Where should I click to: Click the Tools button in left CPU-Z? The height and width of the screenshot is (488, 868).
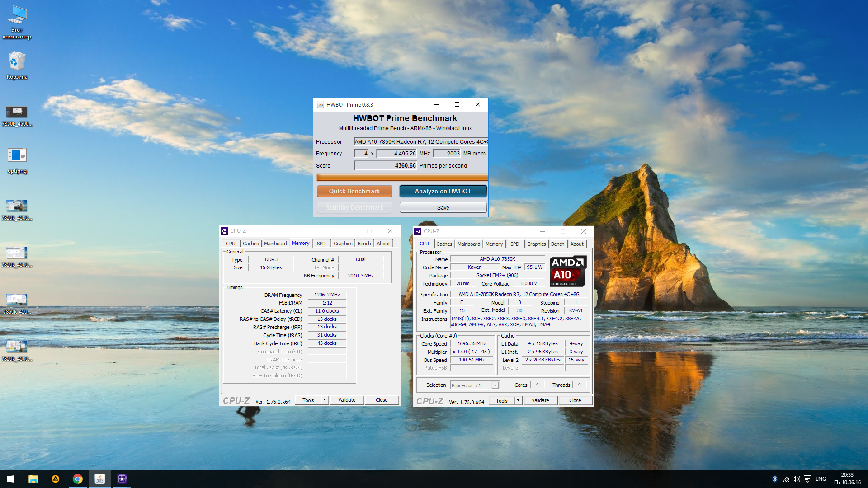308,400
